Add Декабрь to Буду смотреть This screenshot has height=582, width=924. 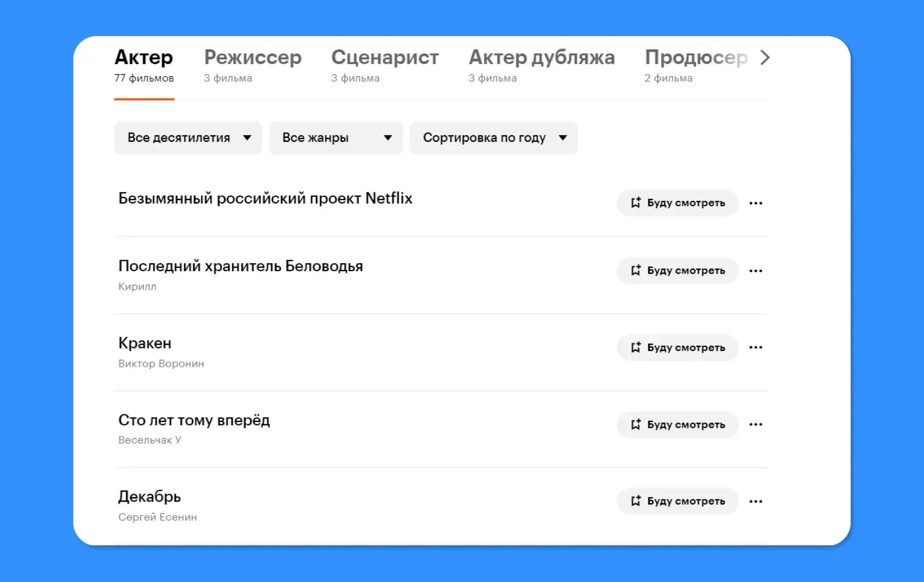point(677,501)
